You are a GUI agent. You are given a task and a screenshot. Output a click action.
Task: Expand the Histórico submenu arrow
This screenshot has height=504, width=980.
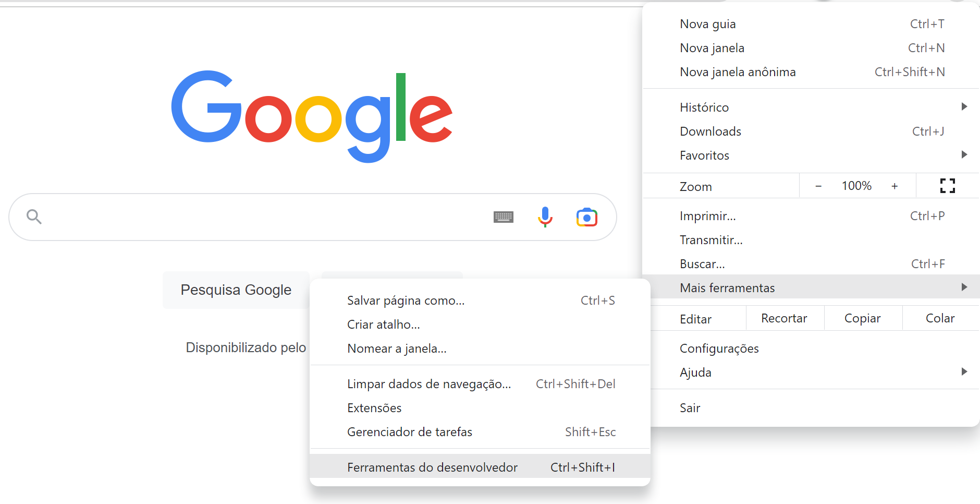[x=964, y=106]
